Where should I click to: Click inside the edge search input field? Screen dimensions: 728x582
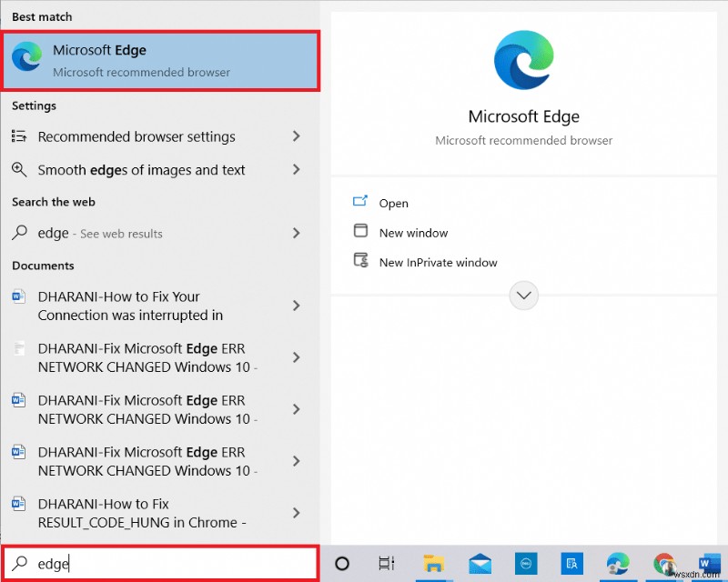point(136,564)
